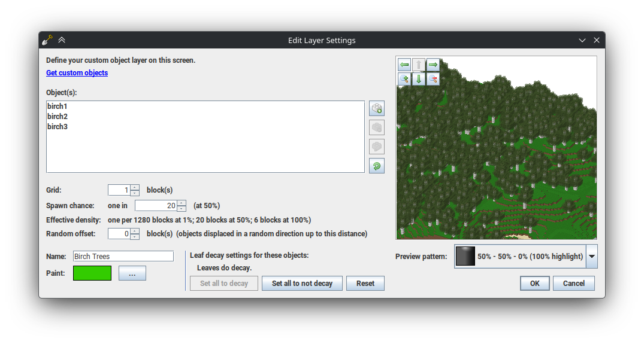Click the Random offset value field
644x344 pixels.
click(x=119, y=234)
